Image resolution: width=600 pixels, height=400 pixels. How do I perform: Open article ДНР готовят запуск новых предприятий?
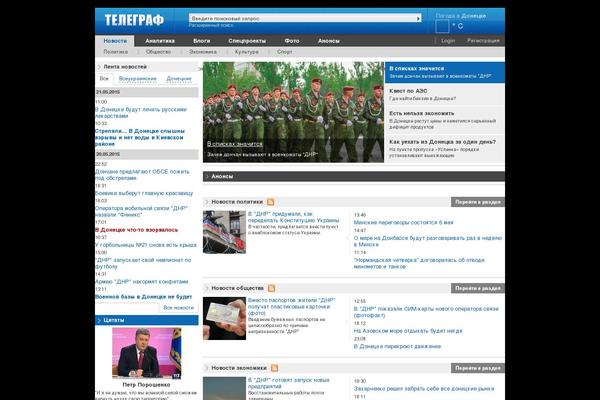click(289, 384)
